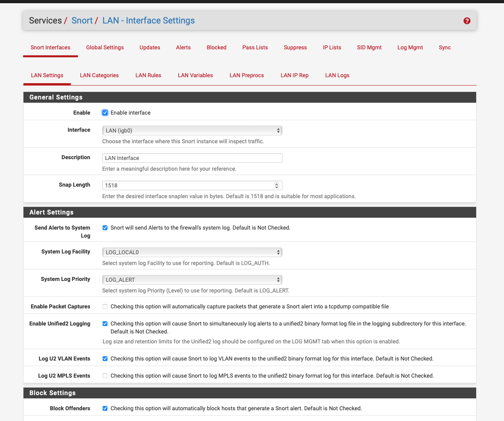The image size is (504, 421).
Task: Go to the SID Mgmt tab
Action: click(x=369, y=47)
